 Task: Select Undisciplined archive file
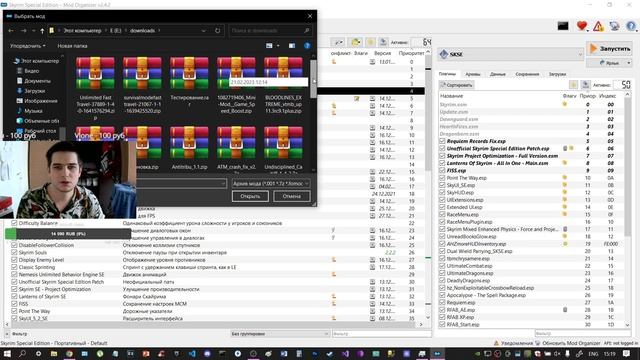pyautogui.click(x=283, y=148)
